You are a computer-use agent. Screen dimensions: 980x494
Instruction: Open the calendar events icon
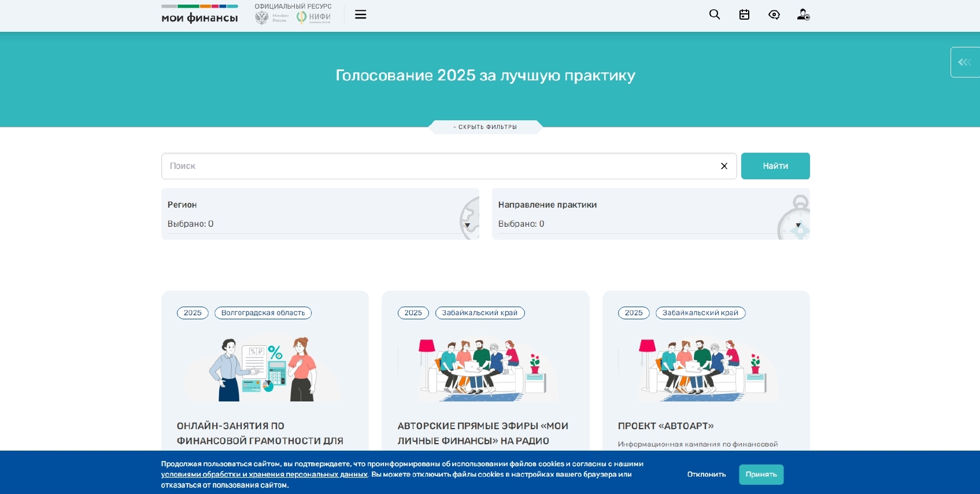pos(744,14)
